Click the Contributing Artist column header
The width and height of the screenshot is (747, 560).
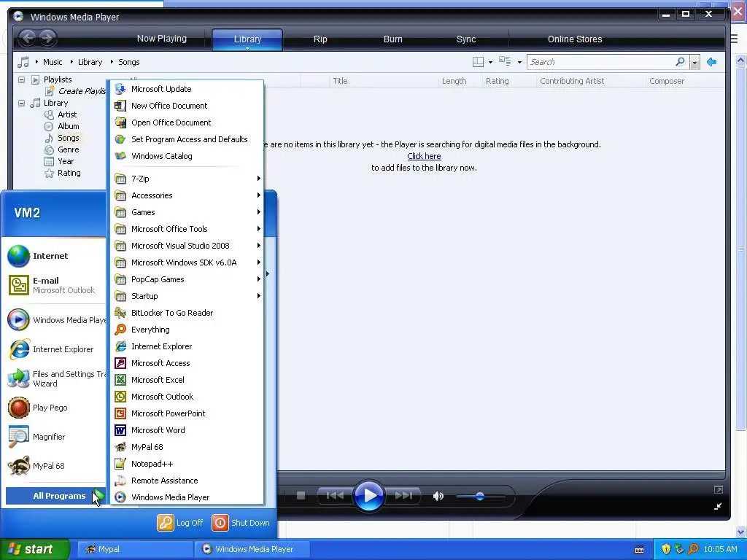coord(590,81)
